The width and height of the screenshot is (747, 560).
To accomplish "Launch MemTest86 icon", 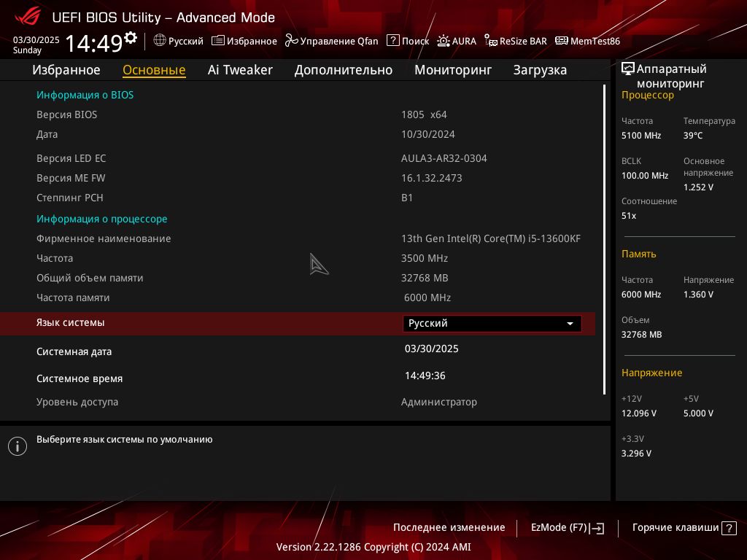I will [562, 41].
